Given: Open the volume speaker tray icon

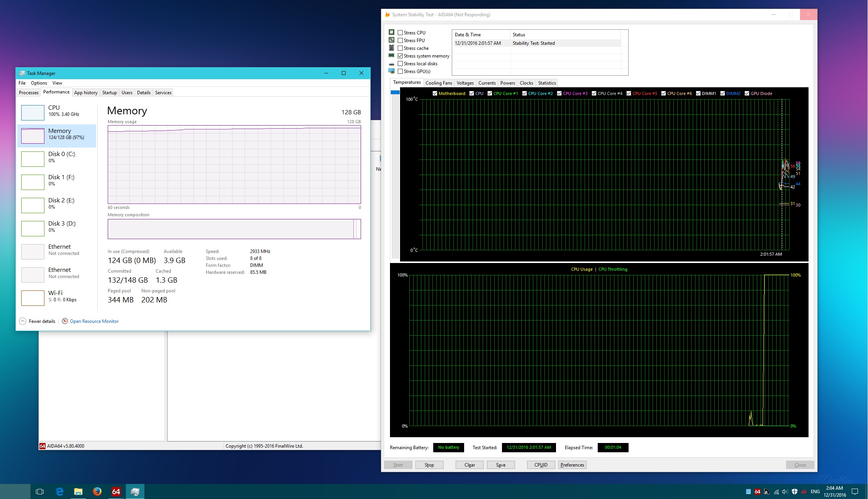Looking at the screenshot, I should (x=785, y=492).
